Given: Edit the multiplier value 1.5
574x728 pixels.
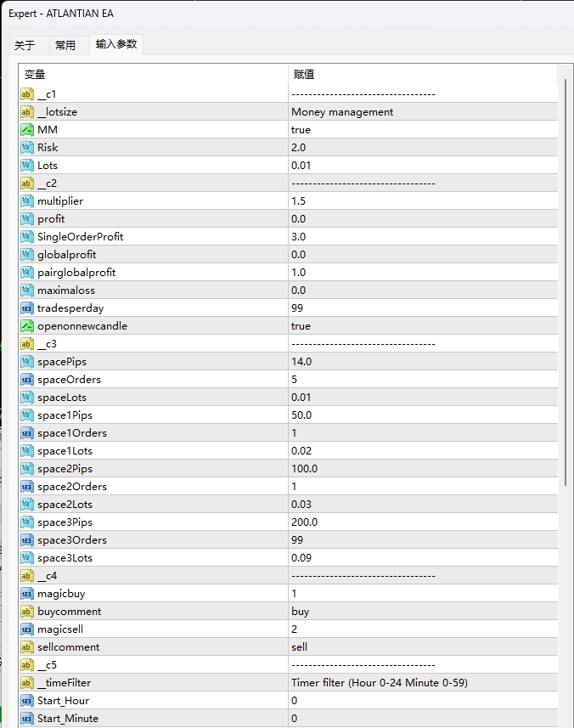Looking at the screenshot, I should click(299, 201).
